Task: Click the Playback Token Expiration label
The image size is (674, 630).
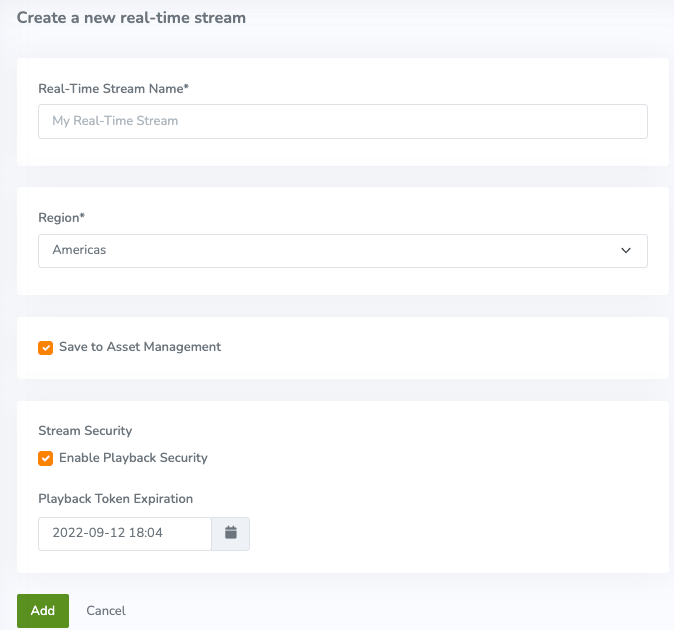Action: pos(115,498)
